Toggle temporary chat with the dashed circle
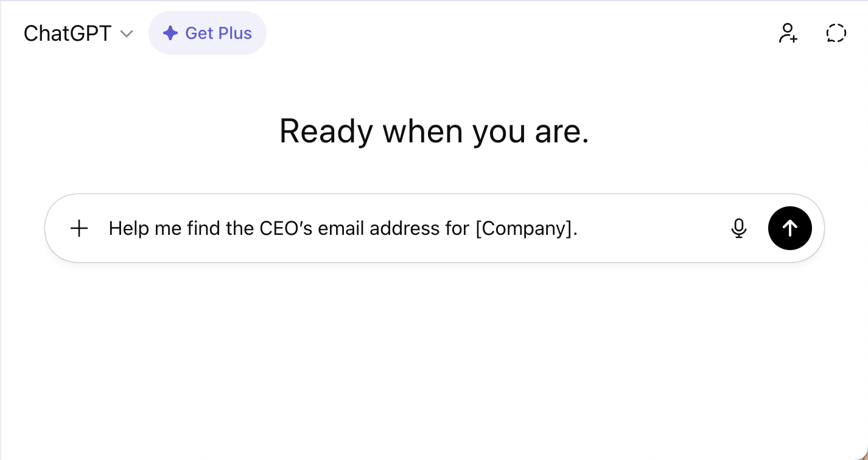 (836, 33)
